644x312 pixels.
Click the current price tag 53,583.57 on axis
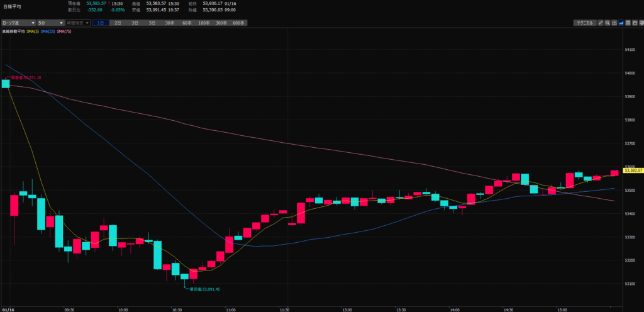tap(632, 170)
